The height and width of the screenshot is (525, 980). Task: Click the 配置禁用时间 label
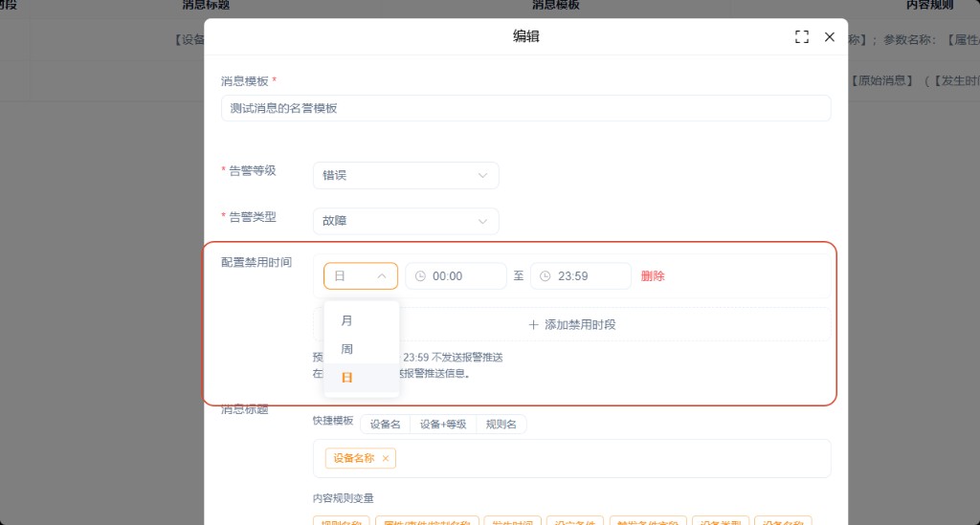tap(256, 262)
